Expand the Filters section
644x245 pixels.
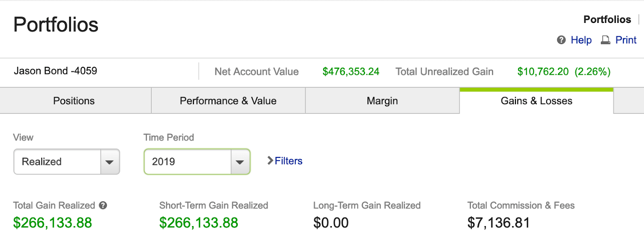pos(288,161)
